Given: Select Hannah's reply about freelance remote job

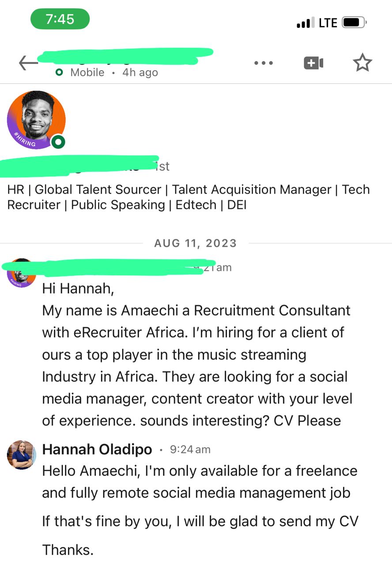Looking at the screenshot, I should 200,482.
